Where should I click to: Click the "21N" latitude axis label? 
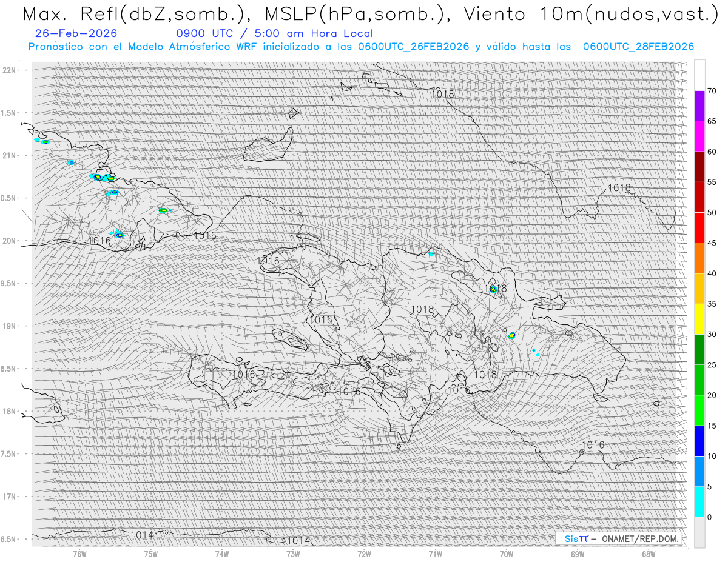point(8,156)
